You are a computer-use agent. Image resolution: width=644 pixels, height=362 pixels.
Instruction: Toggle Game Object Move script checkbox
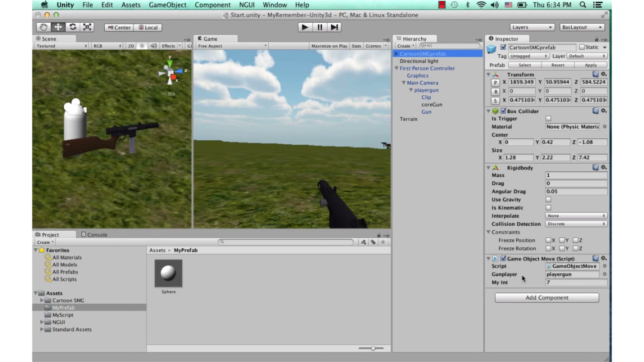coord(503,258)
